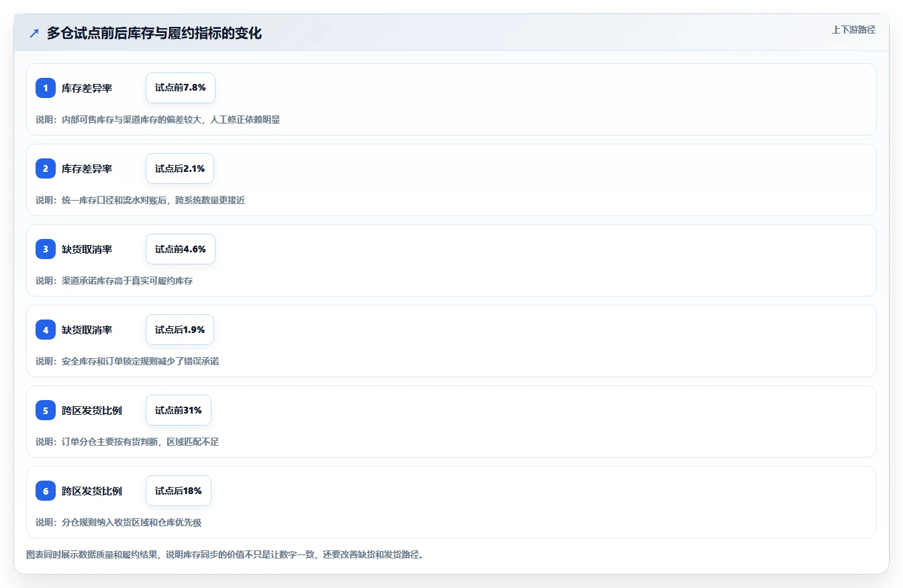
Task: Click the 上下游路径 label in the header
Action: 853,30
